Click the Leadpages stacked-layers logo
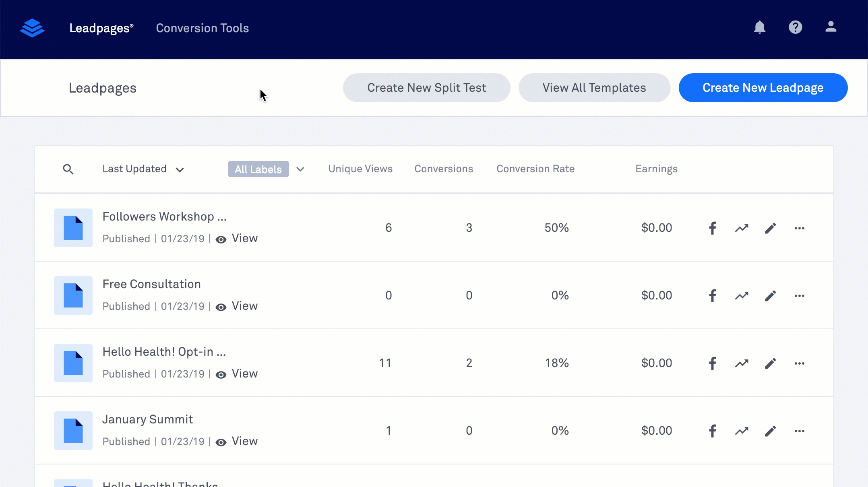The width and height of the screenshot is (868, 487). [x=32, y=28]
